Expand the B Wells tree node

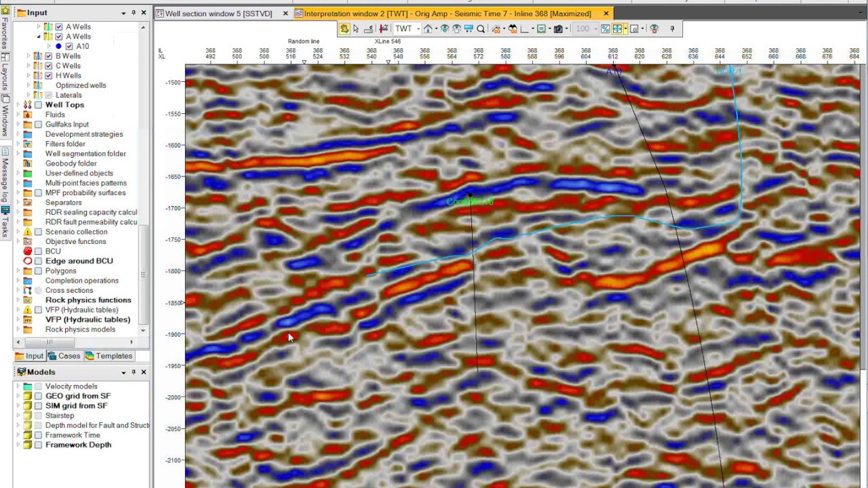[28, 56]
